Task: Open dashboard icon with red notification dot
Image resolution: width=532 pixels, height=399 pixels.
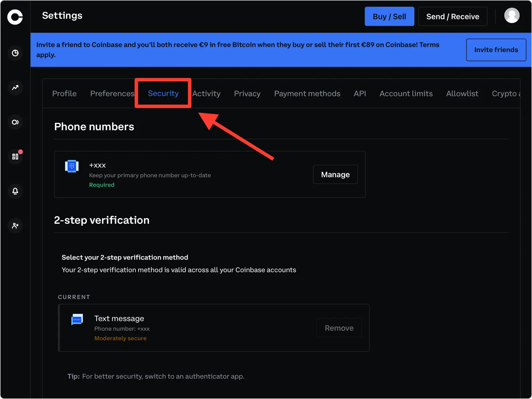Action: coord(15,157)
